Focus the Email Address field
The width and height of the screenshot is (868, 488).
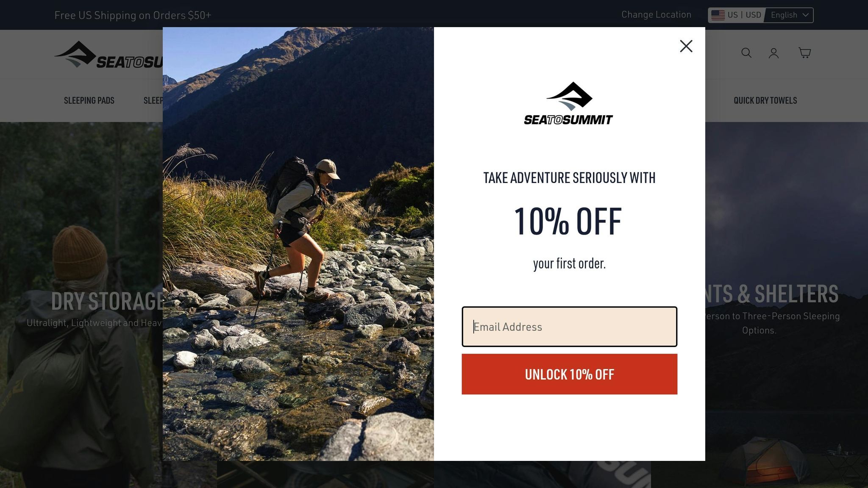click(569, 327)
